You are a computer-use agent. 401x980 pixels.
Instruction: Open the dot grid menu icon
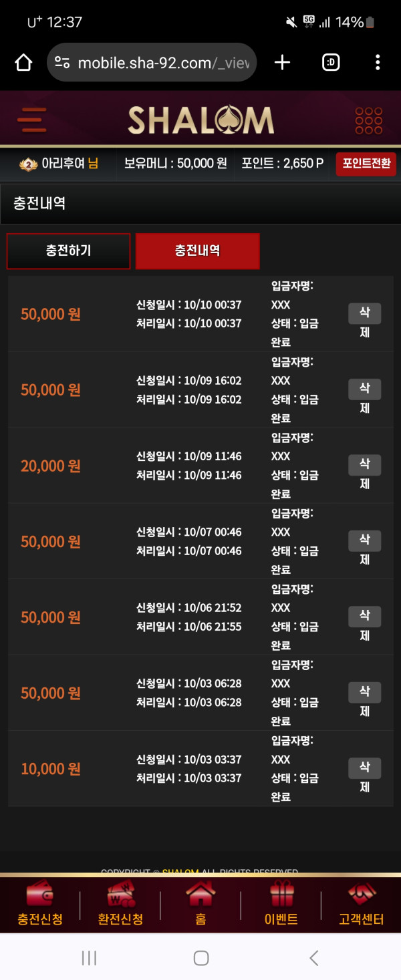tap(368, 120)
